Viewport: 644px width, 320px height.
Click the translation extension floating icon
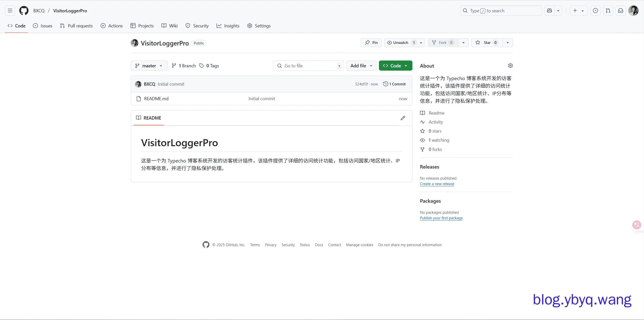tap(637, 225)
